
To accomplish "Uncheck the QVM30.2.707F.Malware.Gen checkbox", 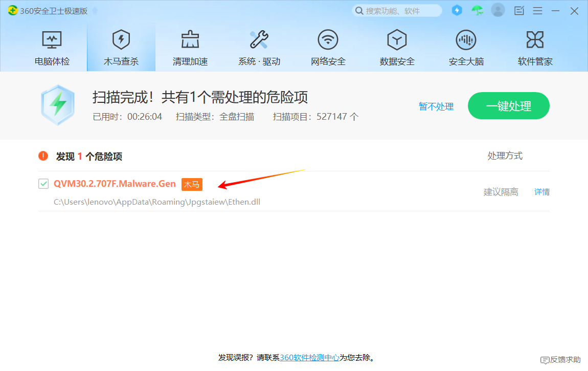I will [x=43, y=184].
